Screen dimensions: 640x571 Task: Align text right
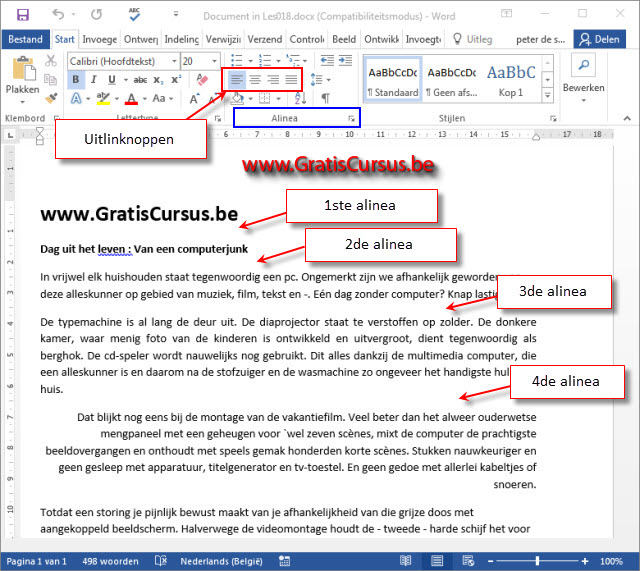(273, 79)
